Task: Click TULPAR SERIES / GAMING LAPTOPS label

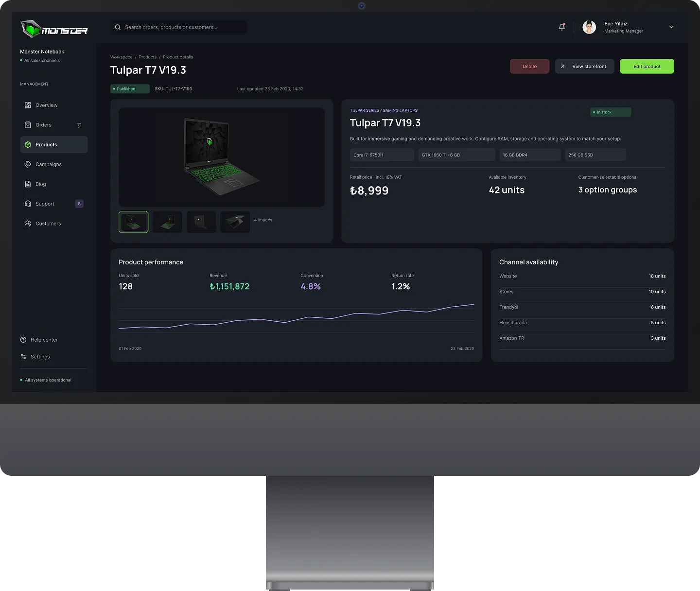Action: (384, 110)
